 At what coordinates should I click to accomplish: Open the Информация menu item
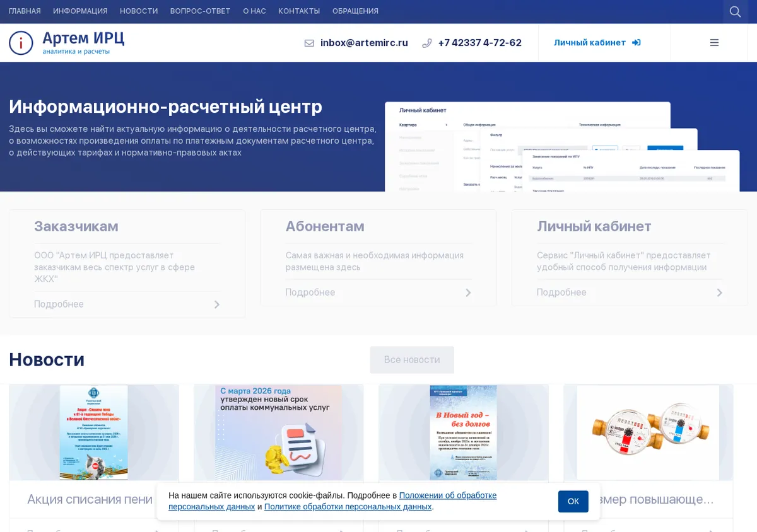pos(80,11)
